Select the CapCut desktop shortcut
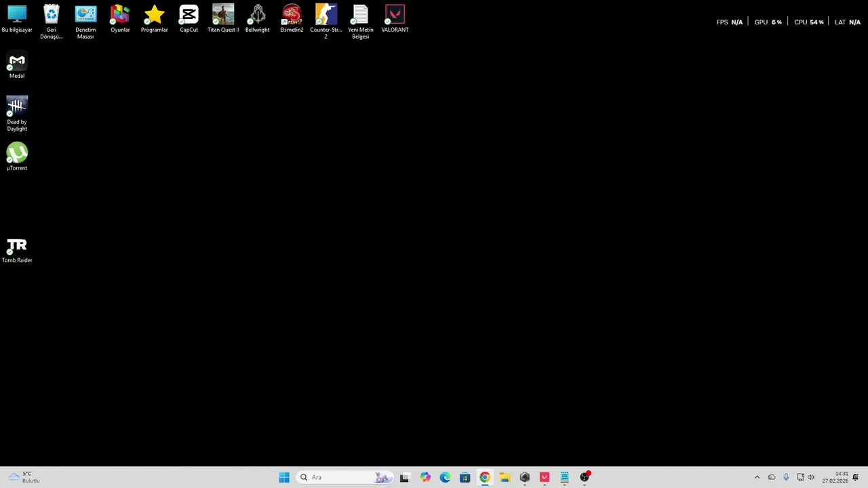Screen dimensions: 868x488 click(x=189, y=19)
